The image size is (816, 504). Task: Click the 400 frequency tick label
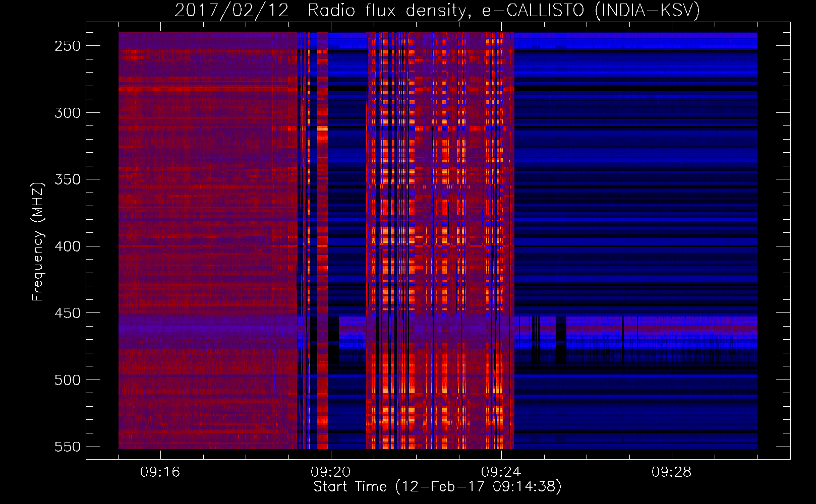(x=68, y=246)
